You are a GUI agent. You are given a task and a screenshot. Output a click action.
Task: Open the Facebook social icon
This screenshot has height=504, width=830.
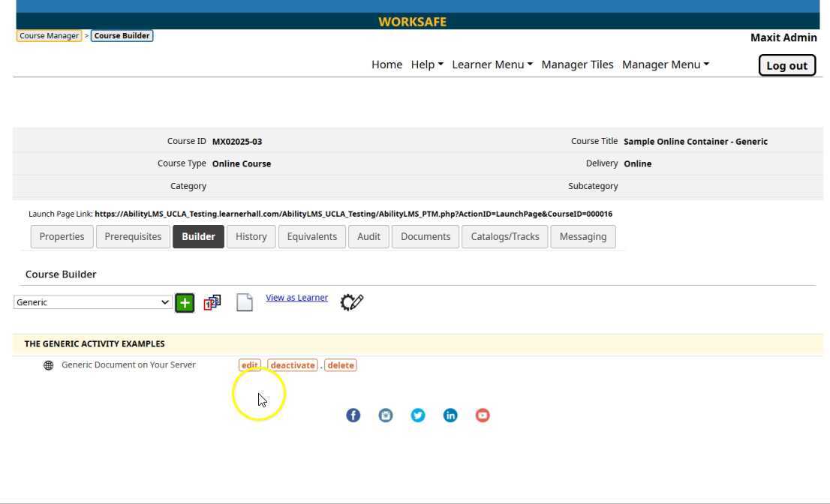pos(353,415)
